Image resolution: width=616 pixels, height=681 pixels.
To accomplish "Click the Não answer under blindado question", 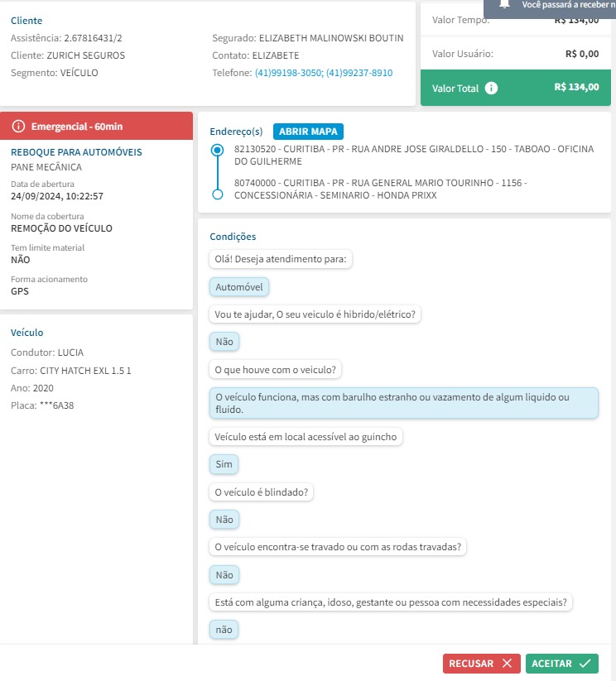I will [224, 520].
